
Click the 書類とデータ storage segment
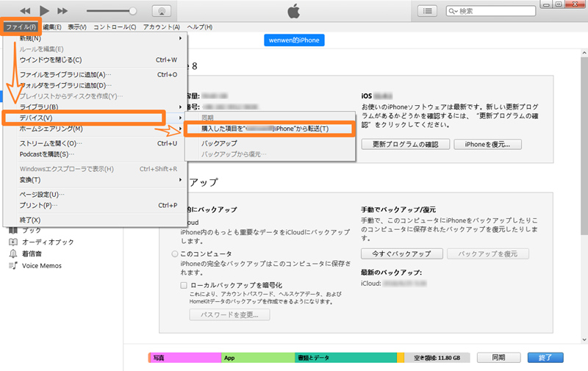[x=345, y=358]
